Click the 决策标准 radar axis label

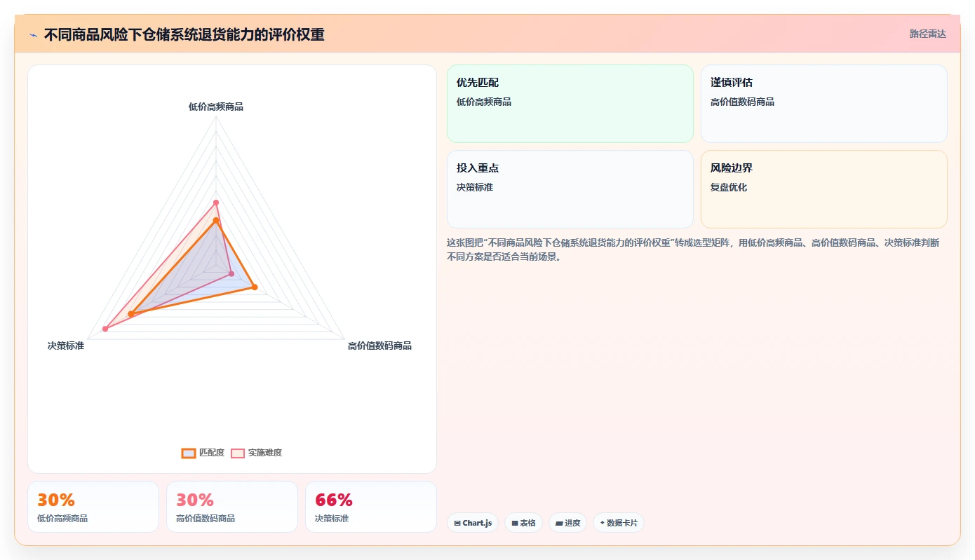[66, 346]
